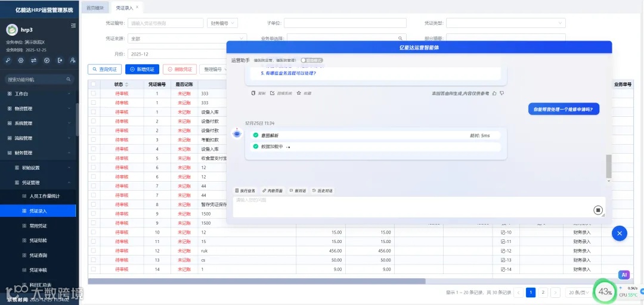Image resolution: width=644 pixels, height=305 pixels.
Task: Tick the checkbox for the 暂存凭证保存 row
Action: [x=94, y=204]
